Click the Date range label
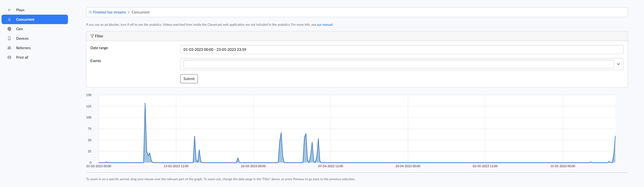The image size is (644, 187). [x=99, y=48]
